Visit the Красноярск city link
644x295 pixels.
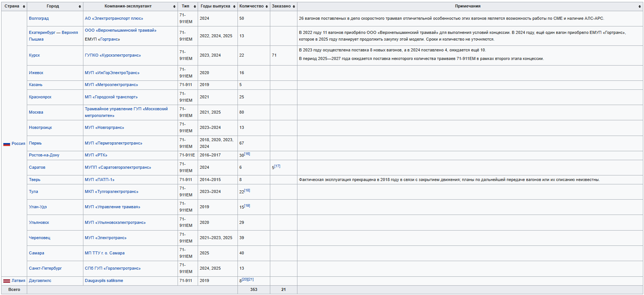pos(40,97)
